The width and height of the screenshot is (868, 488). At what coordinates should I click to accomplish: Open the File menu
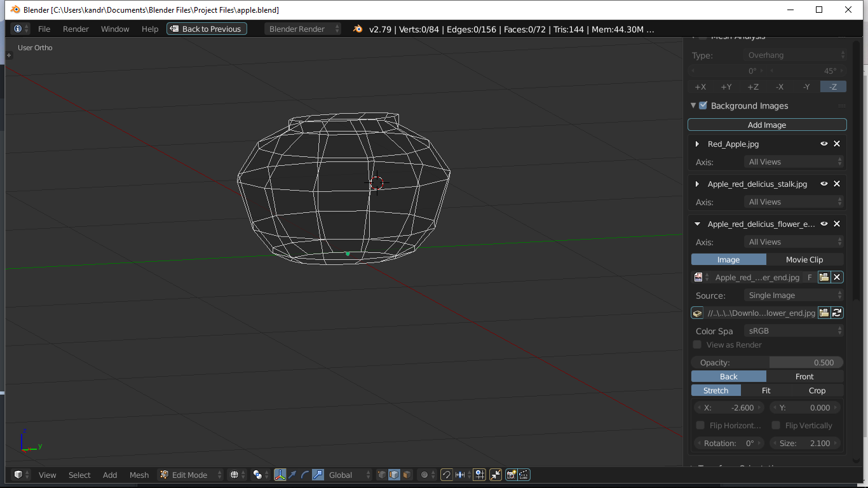coord(44,29)
